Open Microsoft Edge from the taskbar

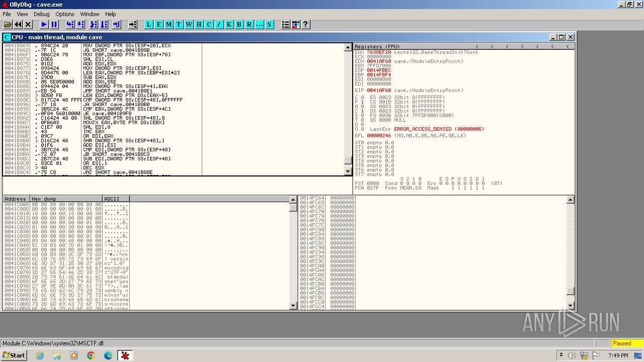click(108, 355)
